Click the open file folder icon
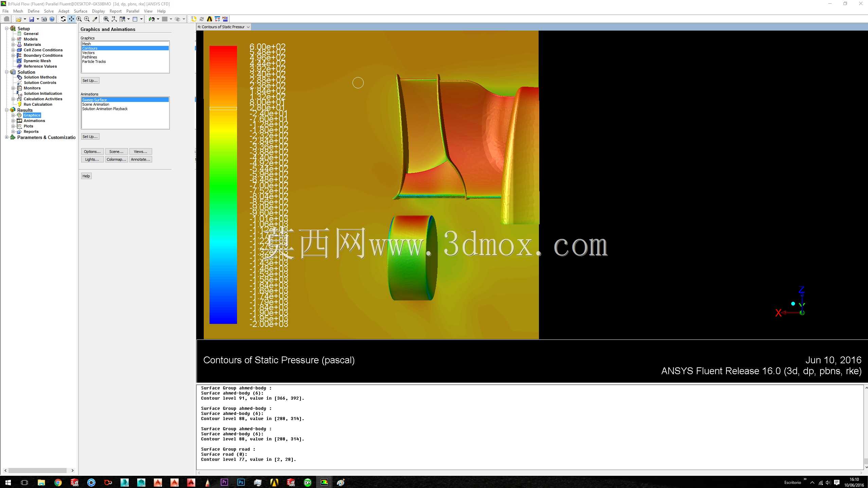The width and height of the screenshot is (868, 488). (x=19, y=19)
